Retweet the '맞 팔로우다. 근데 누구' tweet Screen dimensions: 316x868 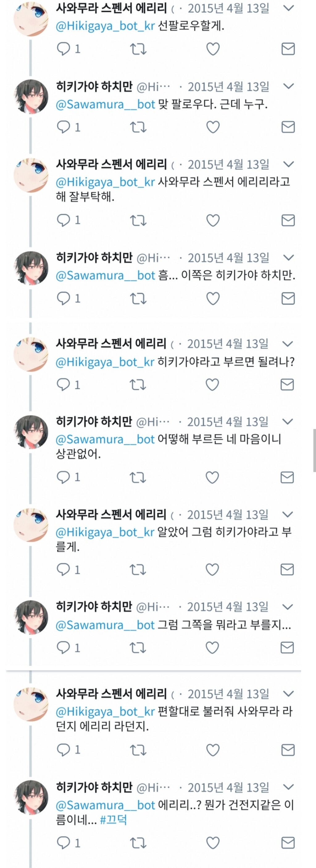click(138, 127)
